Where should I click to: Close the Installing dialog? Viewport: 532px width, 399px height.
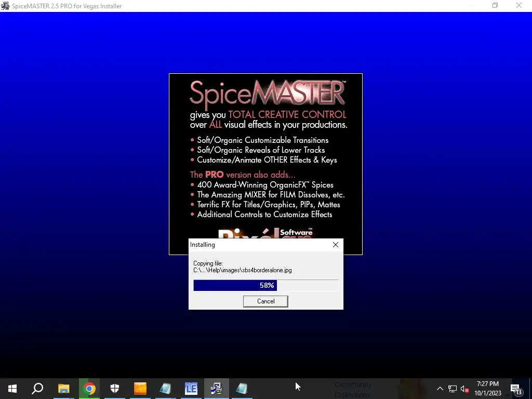pyautogui.click(x=336, y=245)
